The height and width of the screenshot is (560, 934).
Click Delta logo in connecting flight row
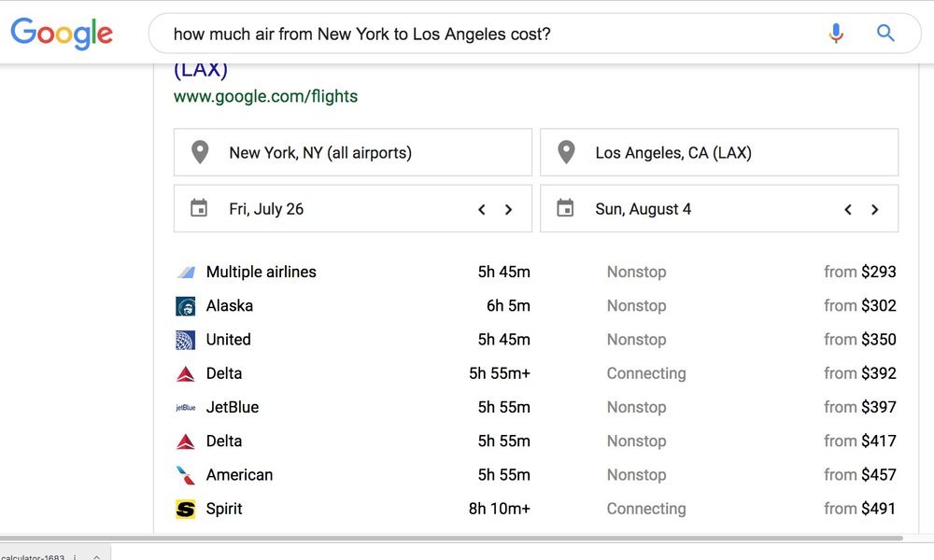pos(186,374)
